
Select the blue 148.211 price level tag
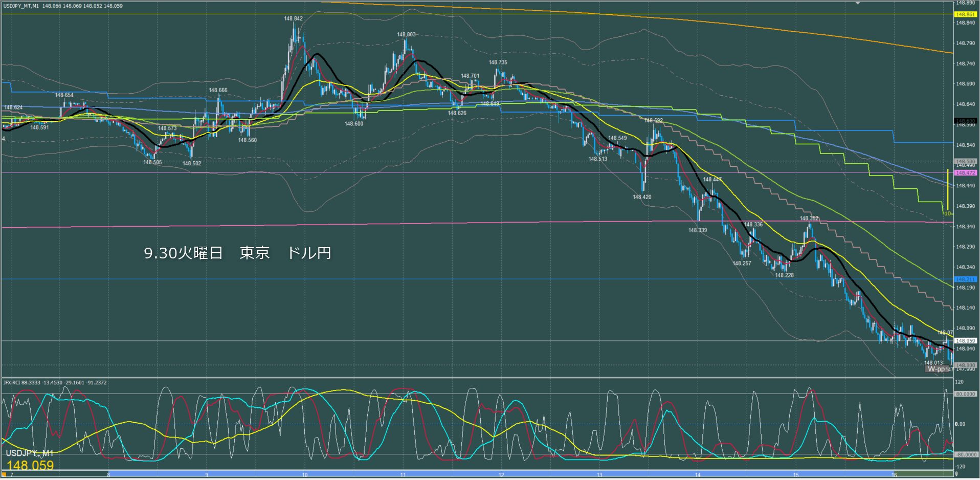click(x=965, y=279)
